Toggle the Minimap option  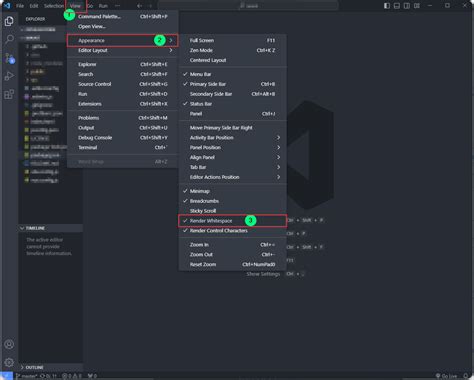coord(232,191)
